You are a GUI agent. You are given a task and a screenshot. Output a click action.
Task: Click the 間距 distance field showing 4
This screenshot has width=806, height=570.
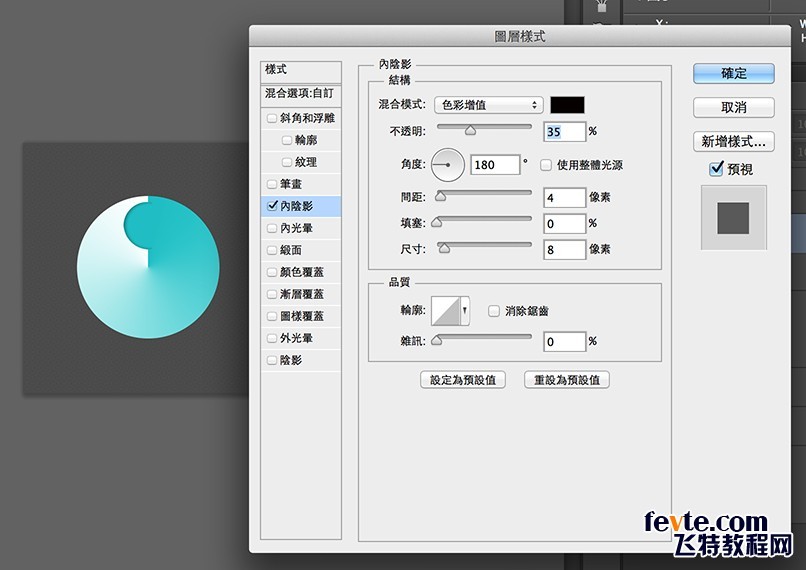564,197
